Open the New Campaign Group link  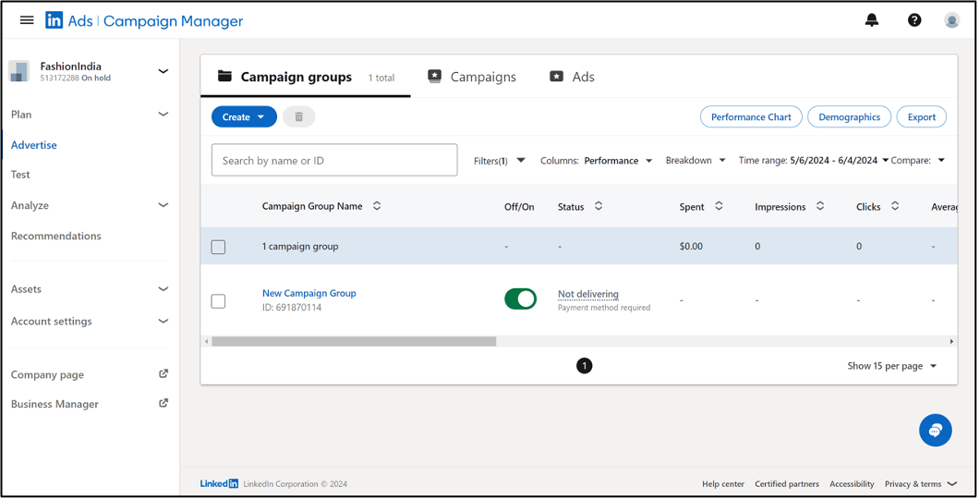click(x=310, y=294)
